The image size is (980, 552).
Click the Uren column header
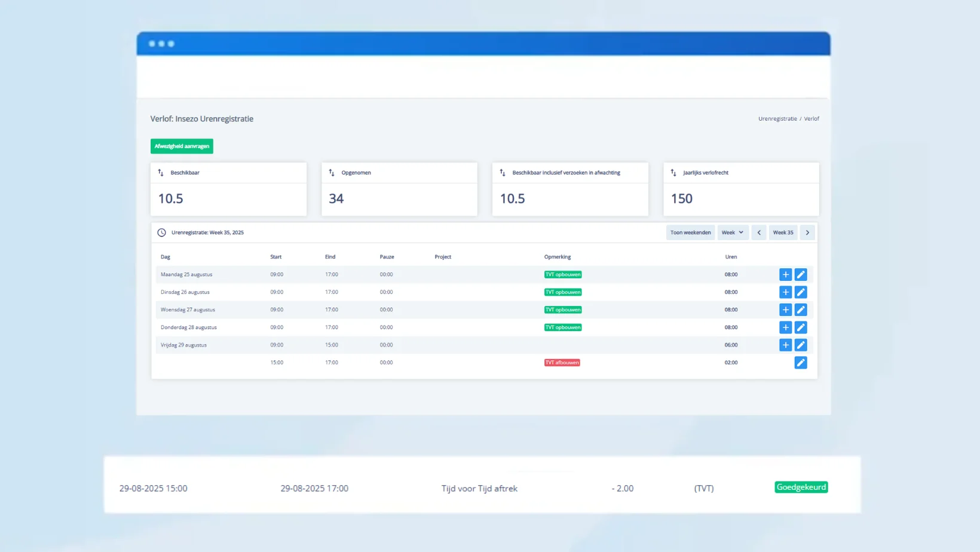click(731, 257)
